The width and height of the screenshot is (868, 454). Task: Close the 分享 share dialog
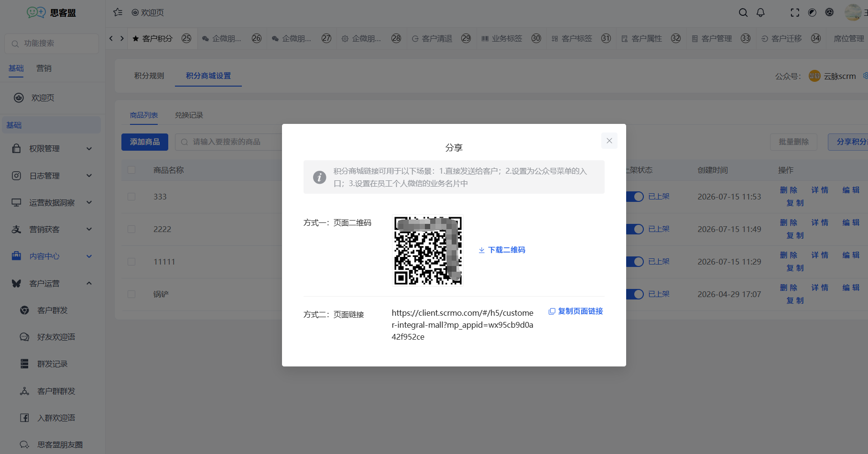pyautogui.click(x=609, y=141)
